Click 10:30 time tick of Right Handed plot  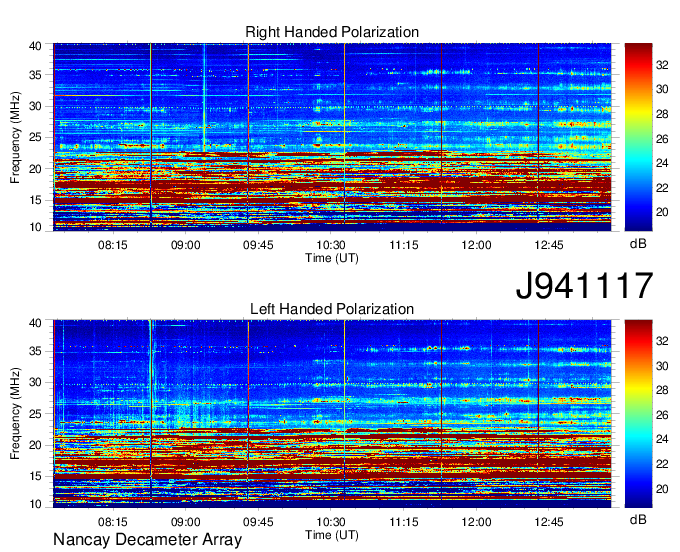pyautogui.click(x=331, y=245)
